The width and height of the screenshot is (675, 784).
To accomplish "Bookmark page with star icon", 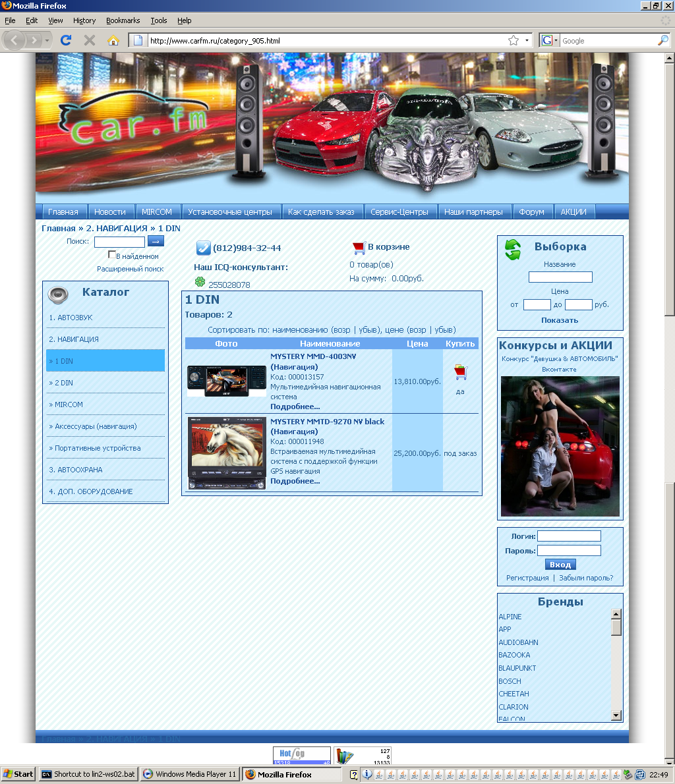I will click(x=514, y=40).
